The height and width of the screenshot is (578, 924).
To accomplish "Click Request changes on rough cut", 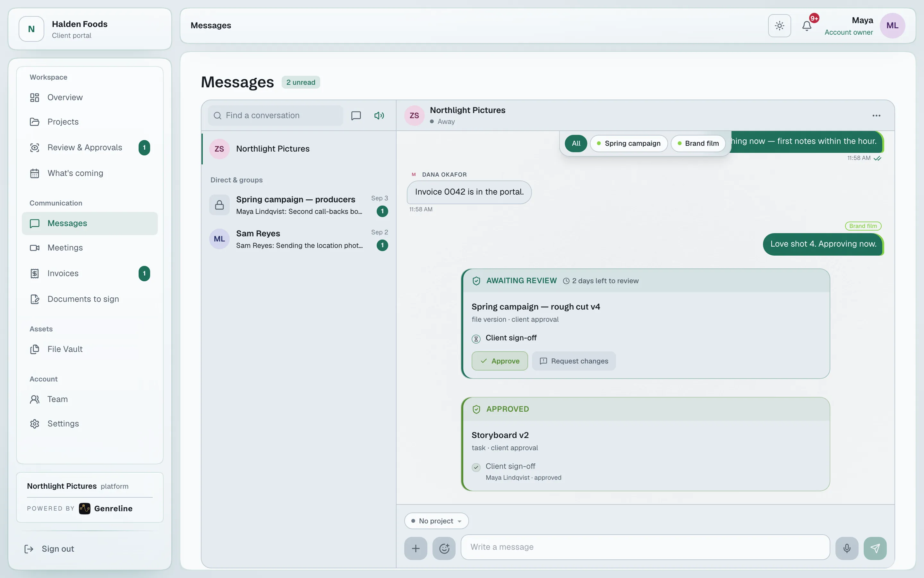I will tap(574, 361).
